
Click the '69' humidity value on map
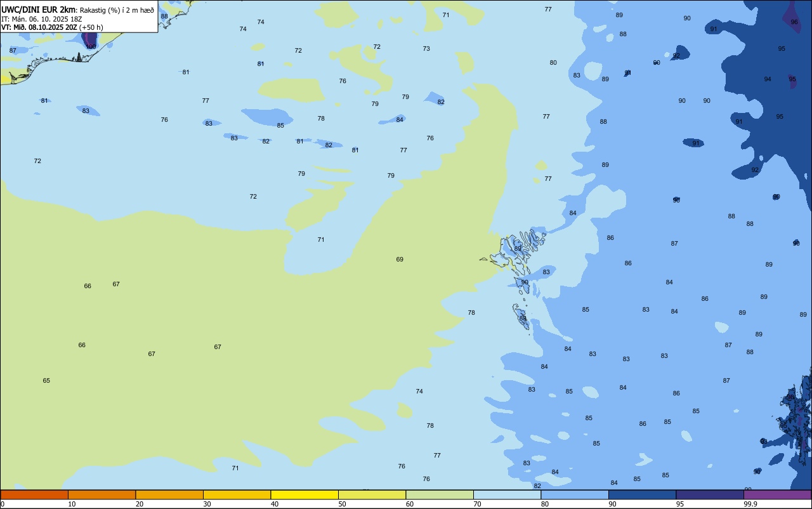(x=400, y=260)
